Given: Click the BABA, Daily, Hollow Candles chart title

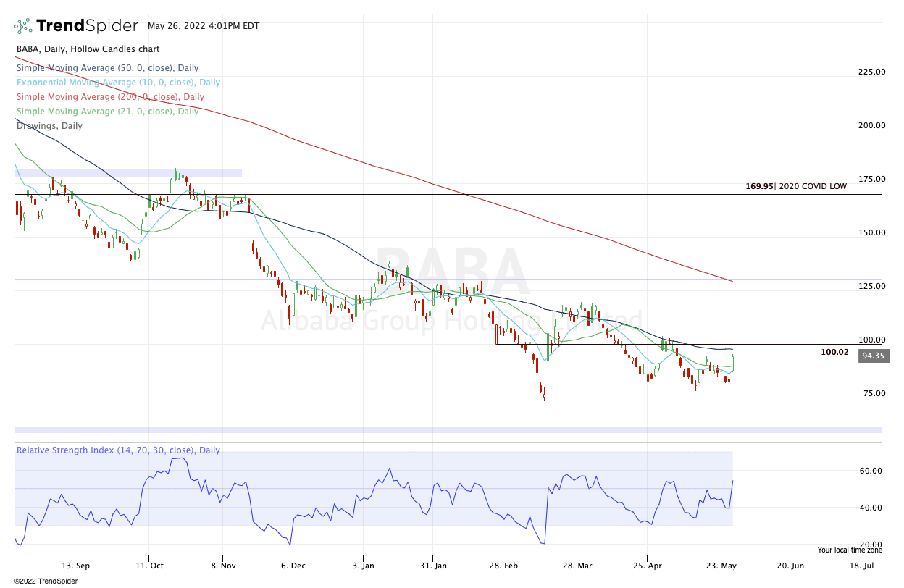Looking at the screenshot, I should [88, 49].
